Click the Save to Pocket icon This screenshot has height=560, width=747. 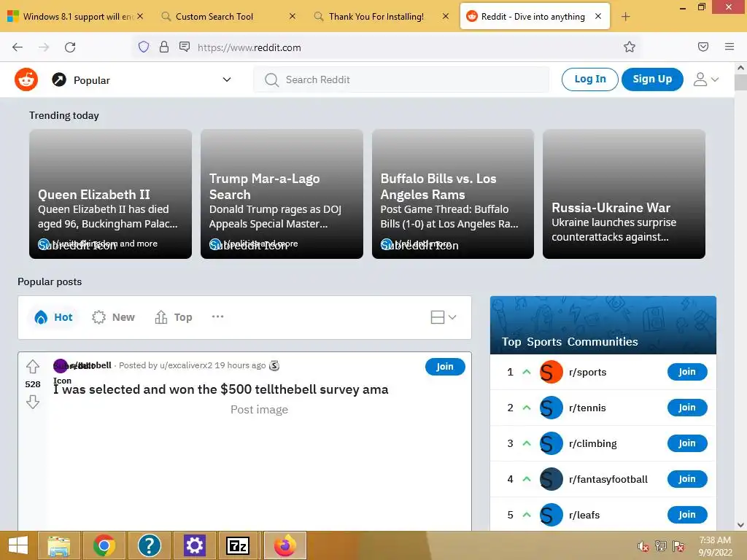[703, 47]
